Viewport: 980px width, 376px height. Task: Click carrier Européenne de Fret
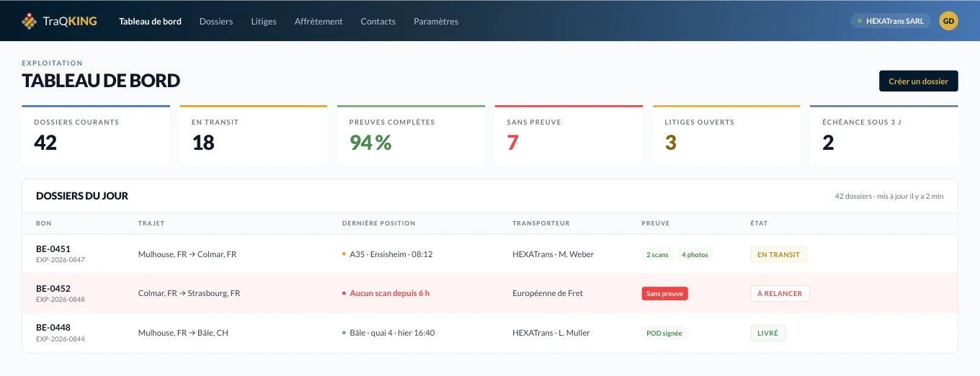(548, 293)
